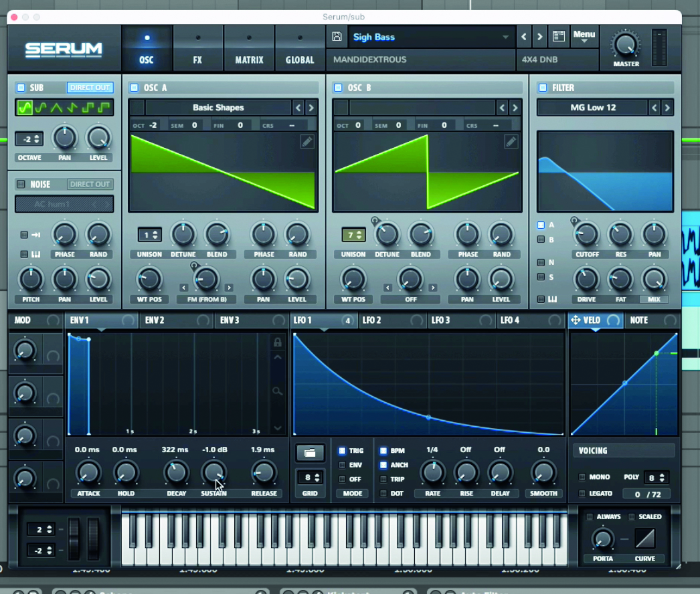Toggle the SUB oscillator enable switch
The height and width of the screenshot is (594, 700).
[21, 88]
